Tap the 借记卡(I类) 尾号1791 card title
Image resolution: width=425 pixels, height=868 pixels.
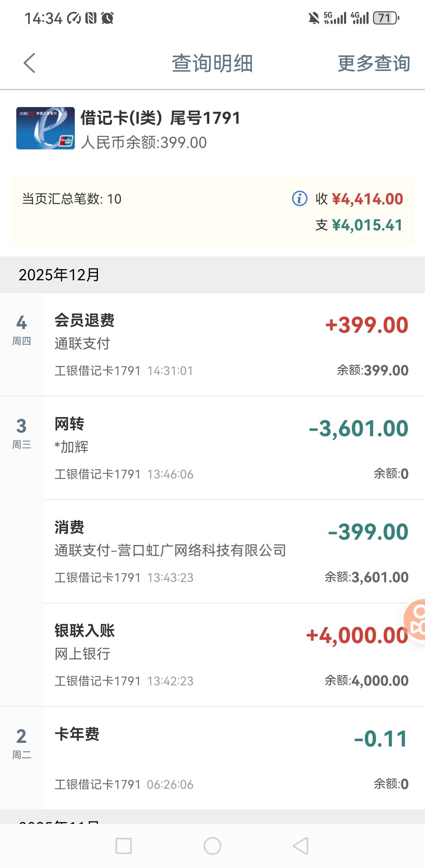pos(160,118)
